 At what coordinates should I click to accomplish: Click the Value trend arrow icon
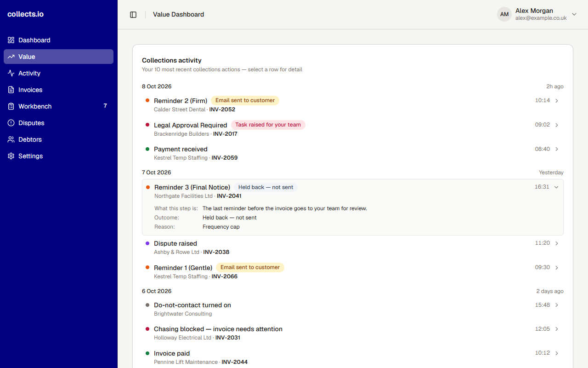point(11,57)
